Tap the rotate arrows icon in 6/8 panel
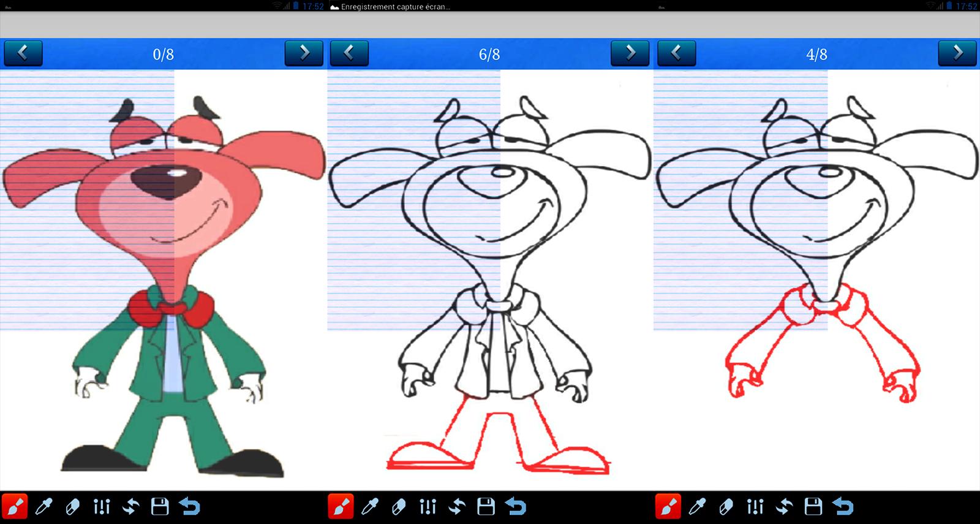This screenshot has width=980, height=524. 456,507
